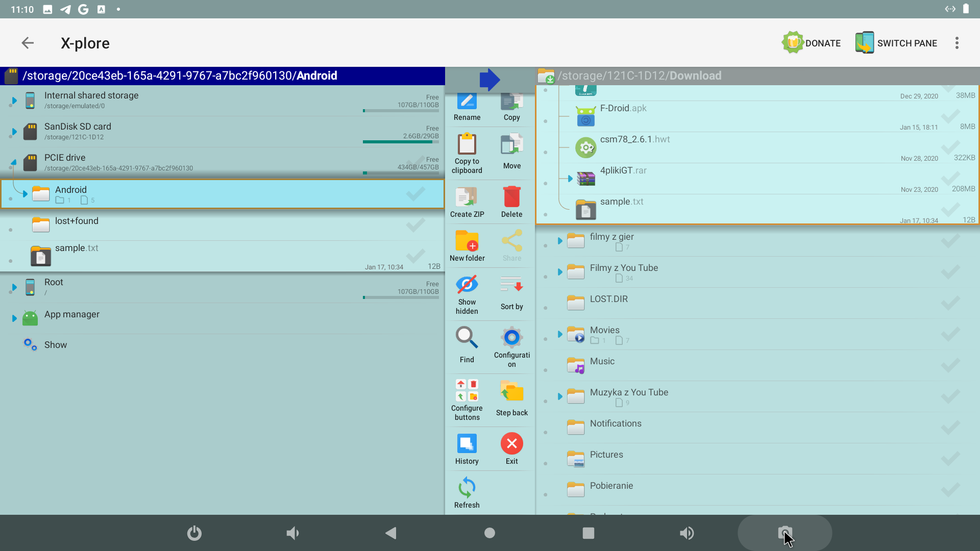The image size is (980, 551).
Task: Expand the 4plikiGT.rar archive
Action: 570,179
